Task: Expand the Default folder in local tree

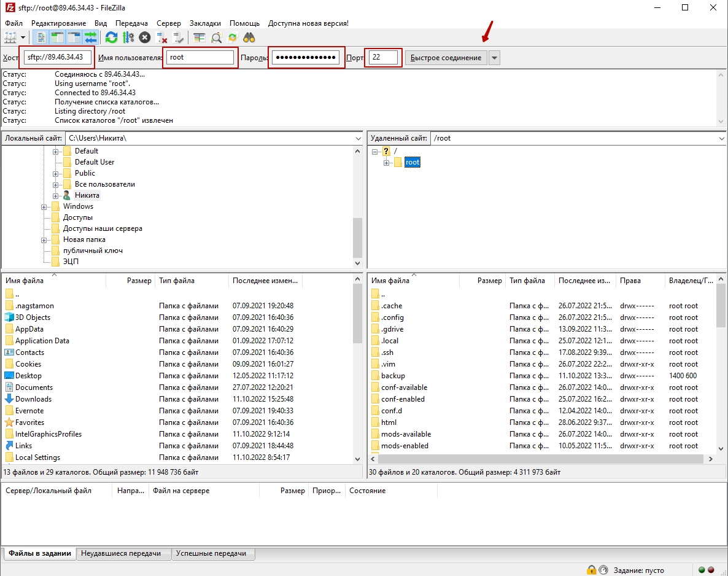Action: pos(55,152)
